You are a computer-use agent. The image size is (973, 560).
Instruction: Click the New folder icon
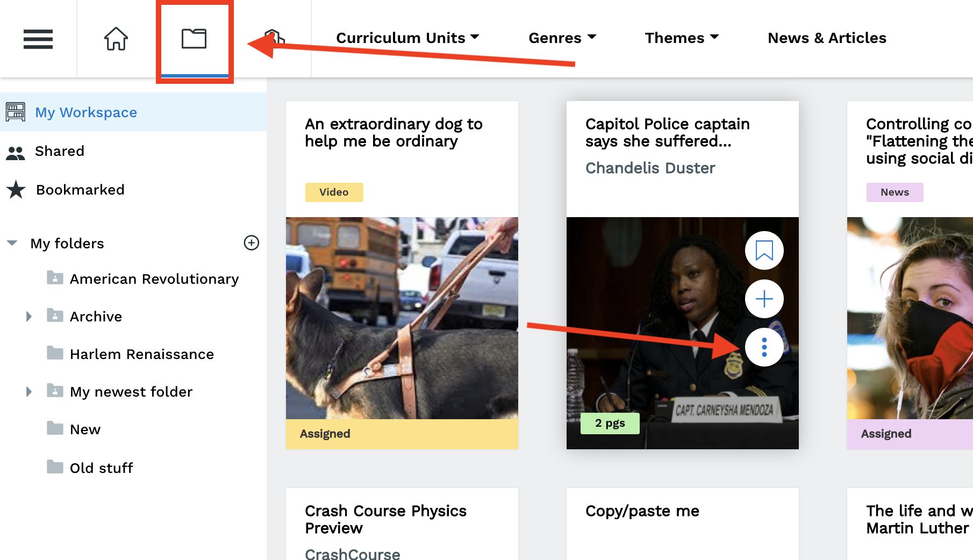[55, 428]
